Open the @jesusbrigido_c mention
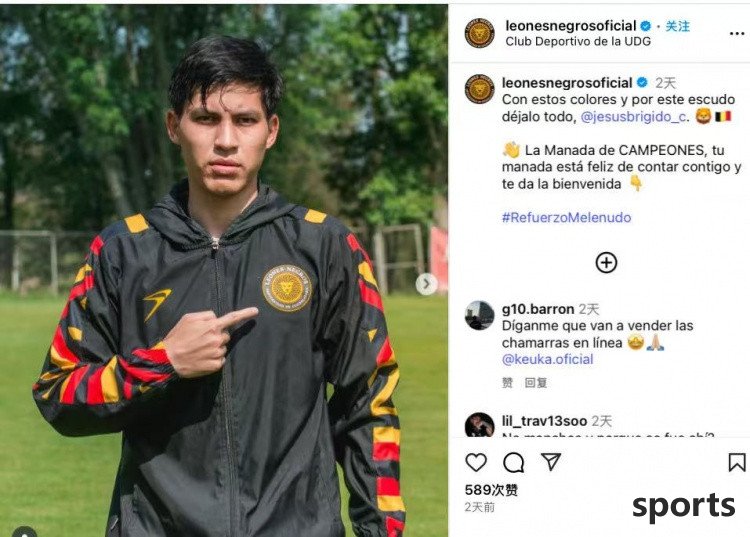750x537 pixels. 633,117
